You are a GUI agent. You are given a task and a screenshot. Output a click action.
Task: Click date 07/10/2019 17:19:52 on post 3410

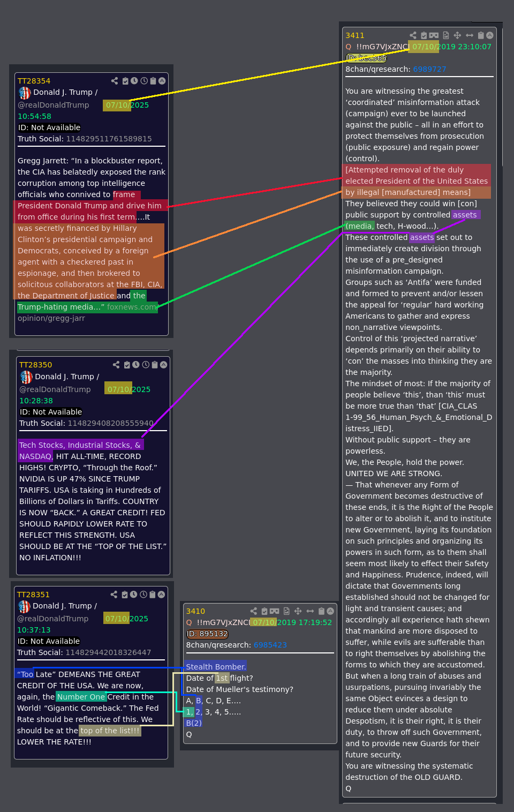tap(292, 622)
